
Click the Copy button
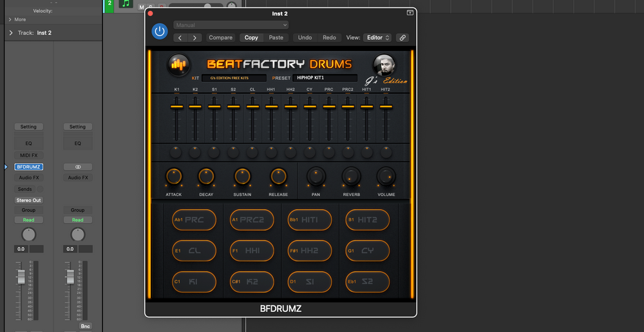pyautogui.click(x=251, y=37)
